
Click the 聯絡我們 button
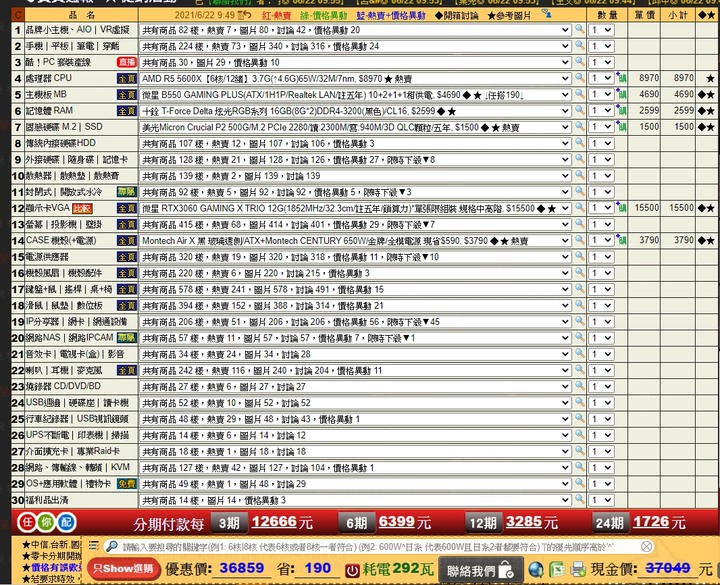481,570
